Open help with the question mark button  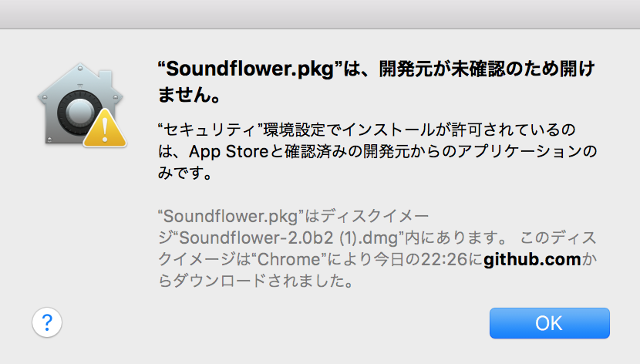[47, 322]
